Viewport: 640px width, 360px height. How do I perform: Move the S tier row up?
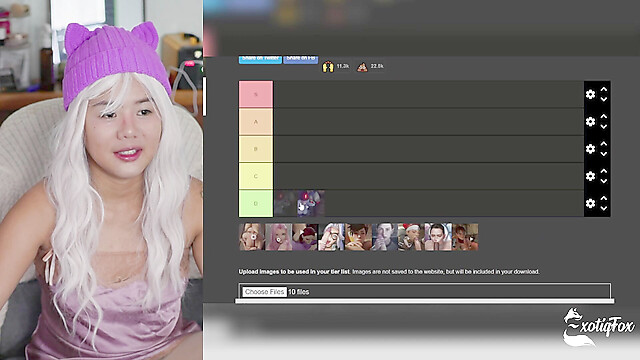point(604,89)
